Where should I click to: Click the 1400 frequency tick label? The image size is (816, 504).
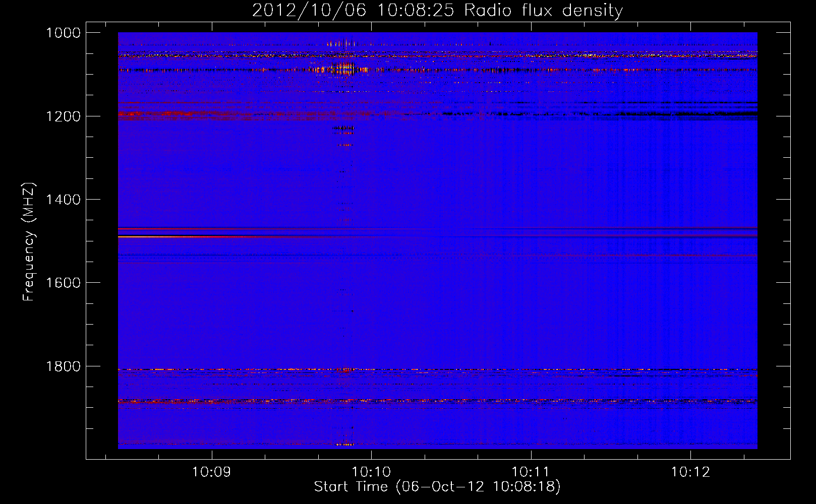tap(63, 200)
